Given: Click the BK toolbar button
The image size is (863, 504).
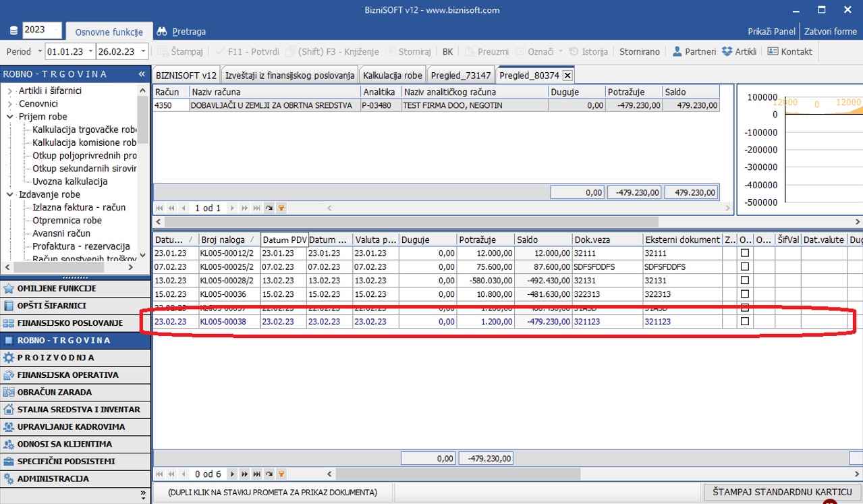Looking at the screenshot, I should (x=448, y=51).
